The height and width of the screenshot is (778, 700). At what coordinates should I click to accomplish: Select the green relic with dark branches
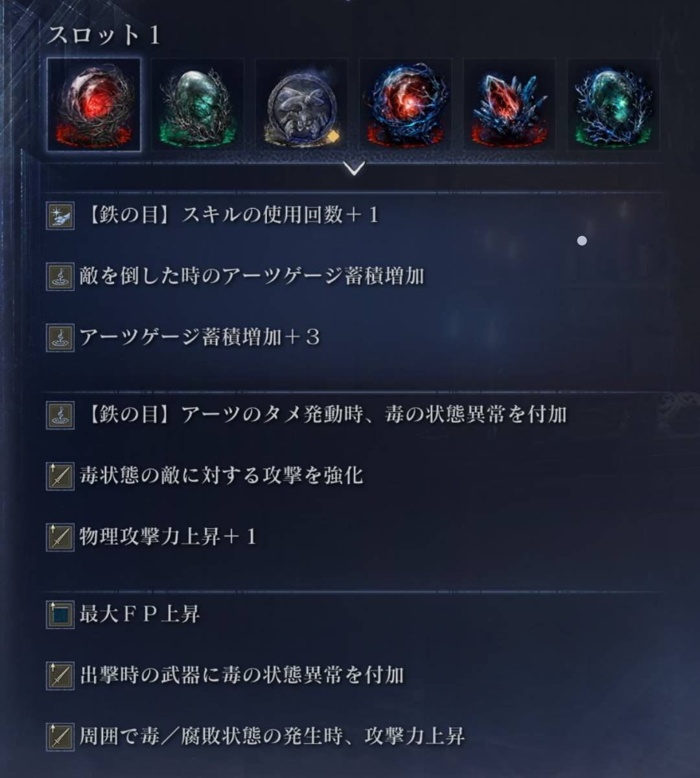pos(198,104)
